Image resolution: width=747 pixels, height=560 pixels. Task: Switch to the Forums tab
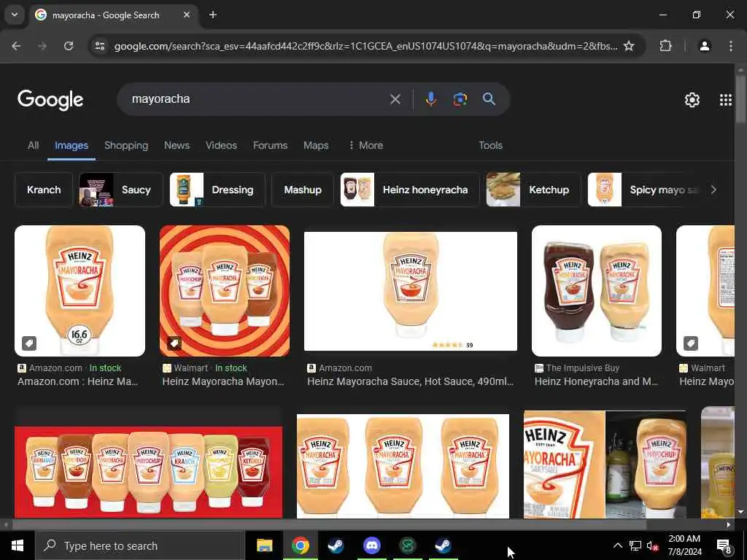(270, 145)
